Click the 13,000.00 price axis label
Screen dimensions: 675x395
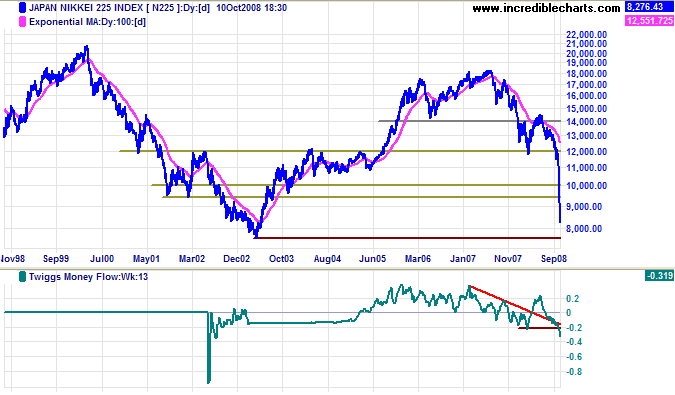point(587,136)
